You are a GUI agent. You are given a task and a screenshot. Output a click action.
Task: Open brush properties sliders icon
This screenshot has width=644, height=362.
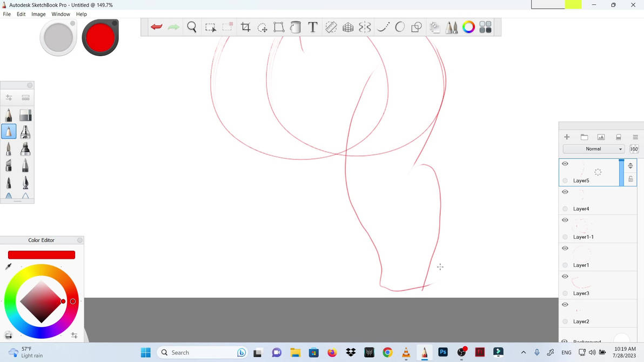tap(9, 97)
